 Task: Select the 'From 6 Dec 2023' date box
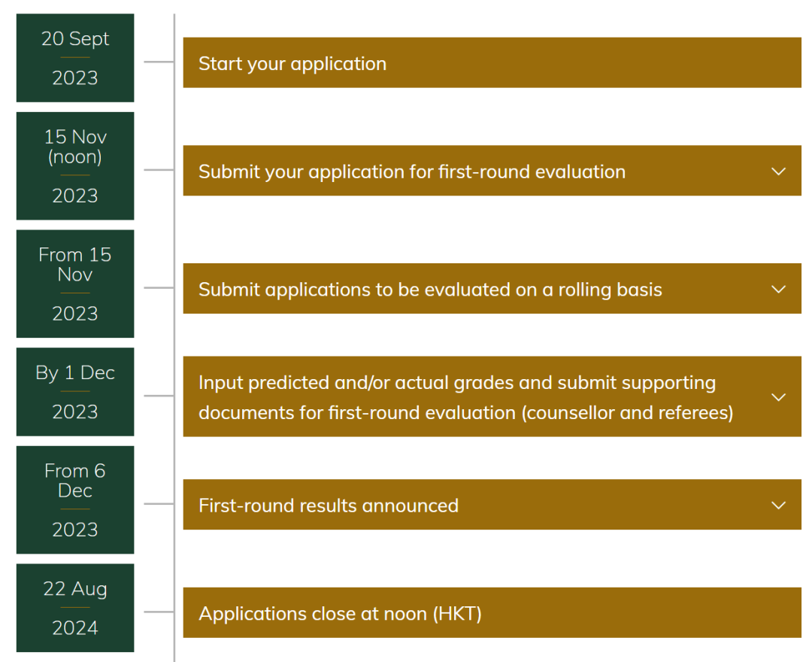(x=75, y=500)
